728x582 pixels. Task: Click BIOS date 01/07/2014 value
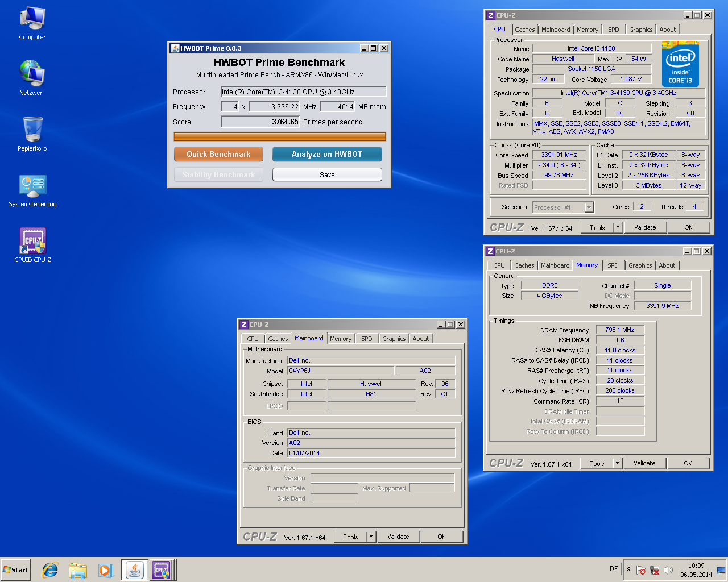click(371, 453)
